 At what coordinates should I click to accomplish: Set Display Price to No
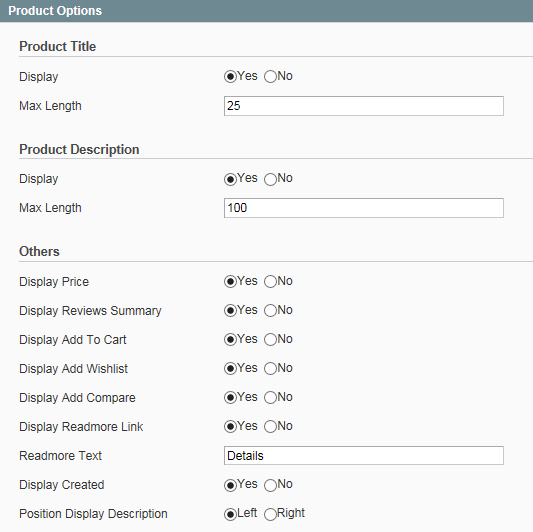coord(270,281)
